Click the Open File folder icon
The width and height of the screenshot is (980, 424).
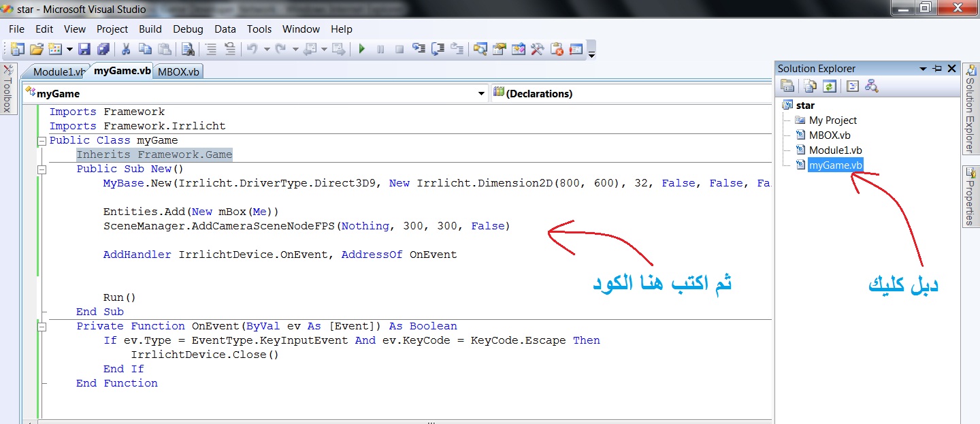click(x=36, y=49)
